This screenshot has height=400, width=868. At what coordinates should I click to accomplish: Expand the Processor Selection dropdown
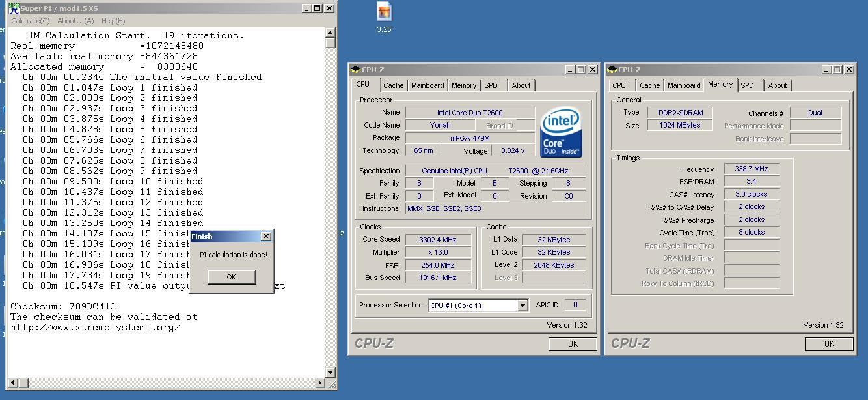(522, 306)
